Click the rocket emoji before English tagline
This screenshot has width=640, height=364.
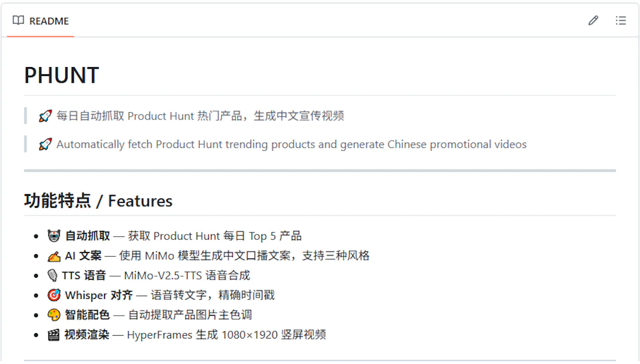click(45, 144)
